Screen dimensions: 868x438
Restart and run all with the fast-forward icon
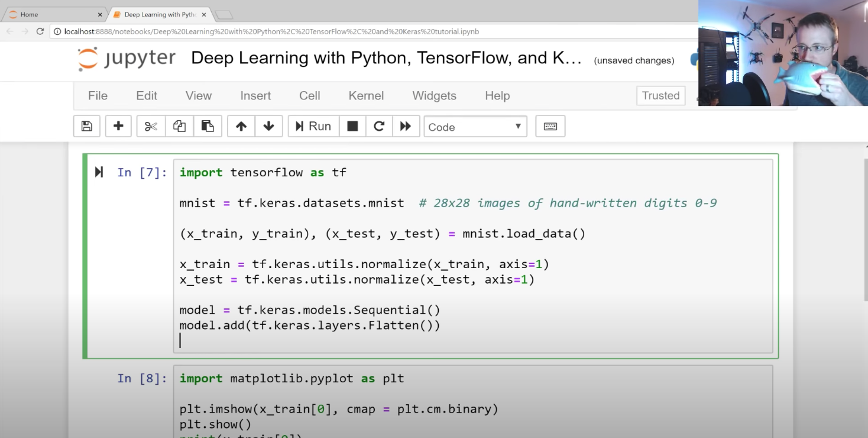(406, 126)
